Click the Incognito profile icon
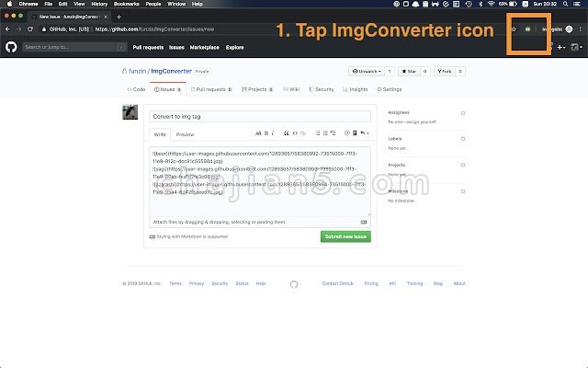Viewport: 588px width, 368px height. 569,29
